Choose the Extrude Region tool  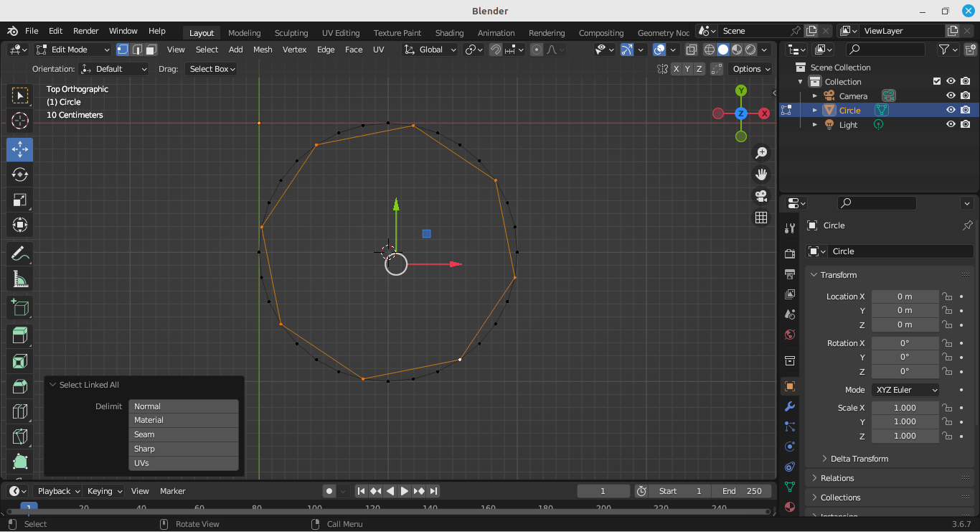(20, 336)
